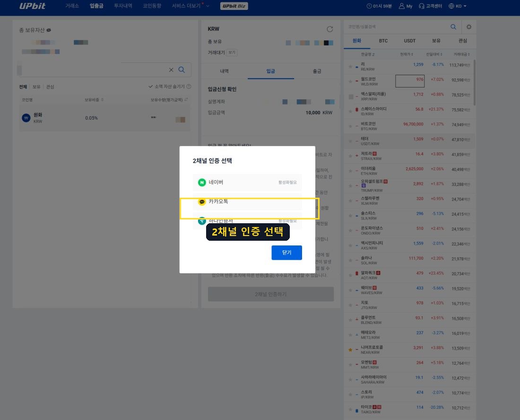Sort assets by 보유비중
The image size is (520, 420).
[x=94, y=100]
